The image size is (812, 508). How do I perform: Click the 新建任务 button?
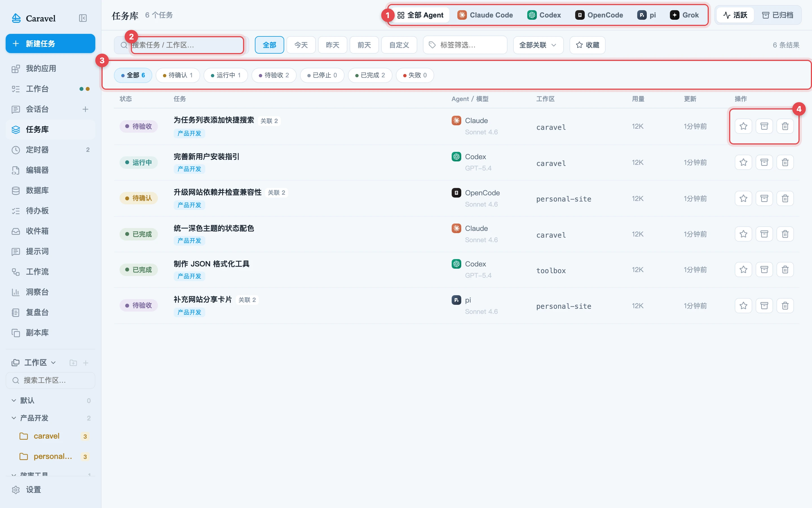click(x=50, y=44)
